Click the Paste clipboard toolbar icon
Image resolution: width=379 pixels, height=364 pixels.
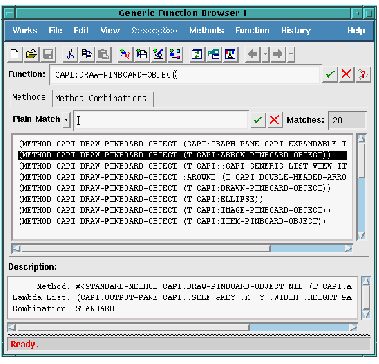[x=104, y=54]
